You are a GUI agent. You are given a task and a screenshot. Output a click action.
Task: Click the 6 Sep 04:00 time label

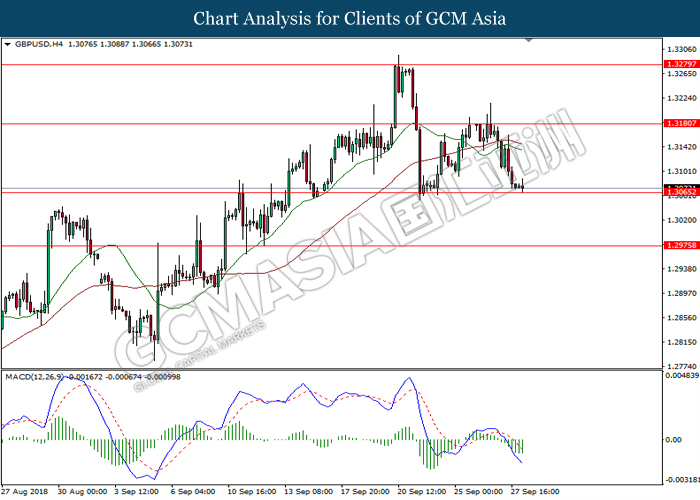coord(193,492)
